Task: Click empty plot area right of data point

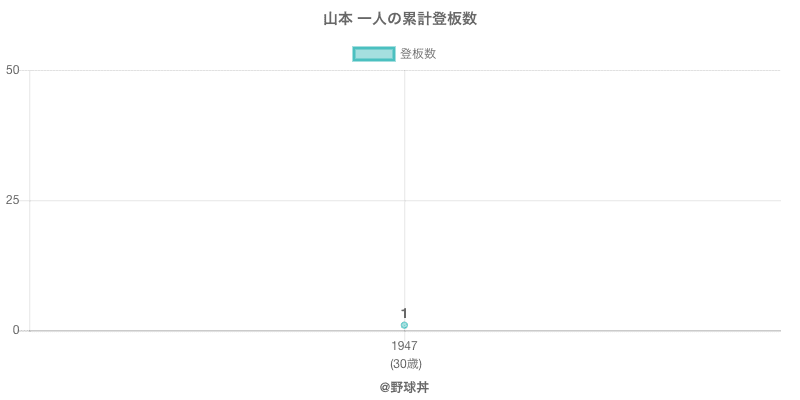Action: coord(600,260)
